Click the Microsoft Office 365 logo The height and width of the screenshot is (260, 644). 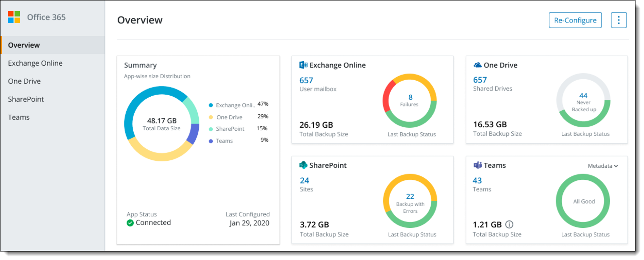tap(14, 17)
